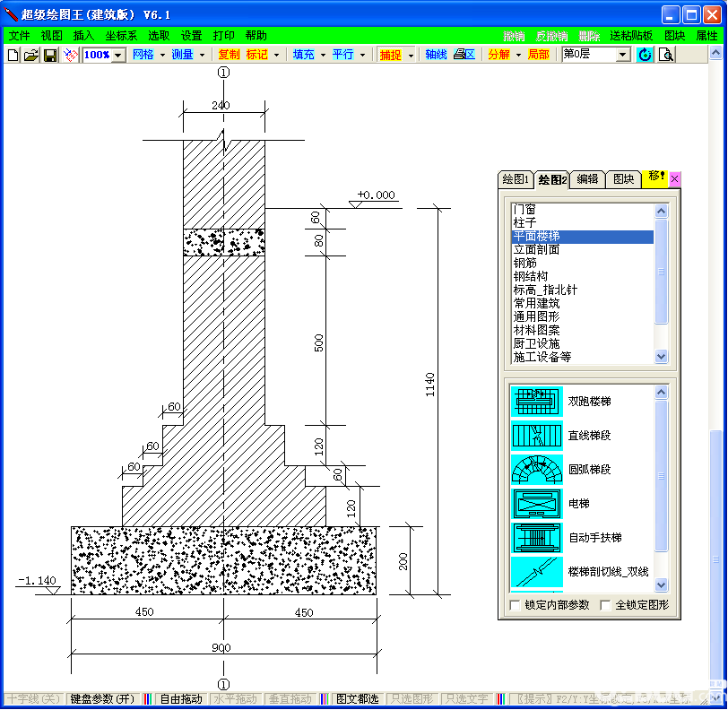Viewport: 728px width, 710px height.
Task: Insert the 自动手扶梯 escalator icon
Action: [537, 538]
